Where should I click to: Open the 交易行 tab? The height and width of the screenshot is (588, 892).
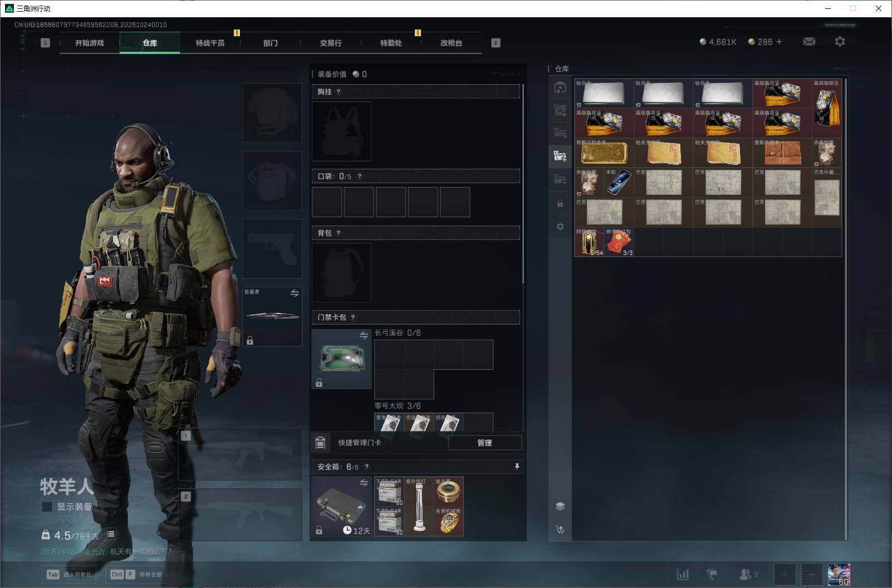point(331,43)
